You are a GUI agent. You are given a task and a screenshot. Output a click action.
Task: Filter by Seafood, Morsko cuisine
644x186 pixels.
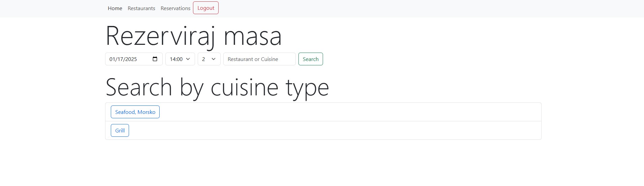[135, 112]
